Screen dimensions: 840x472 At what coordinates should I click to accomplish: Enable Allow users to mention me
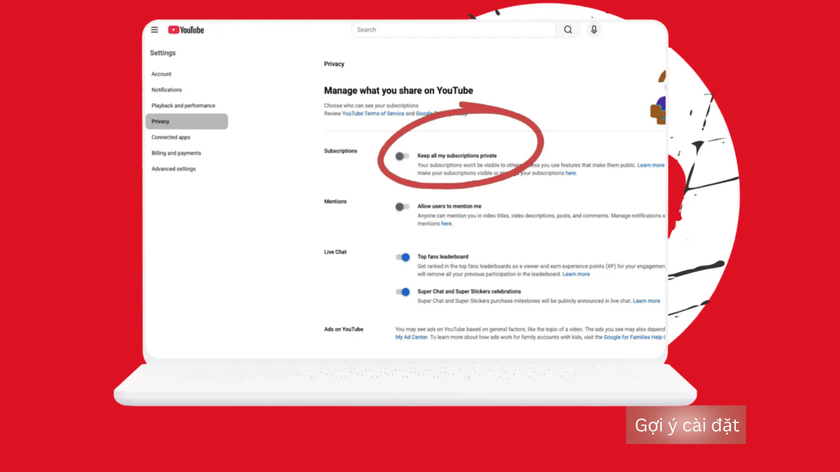[x=402, y=207]
